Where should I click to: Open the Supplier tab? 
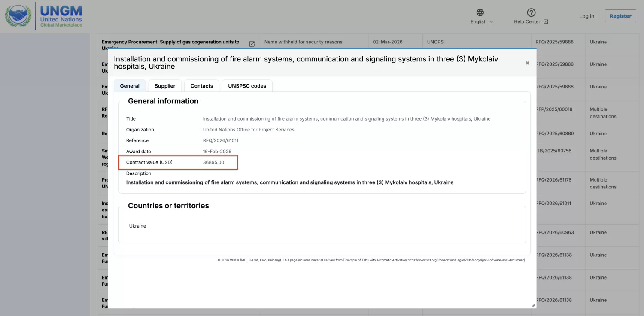click(x=165, y=86)
